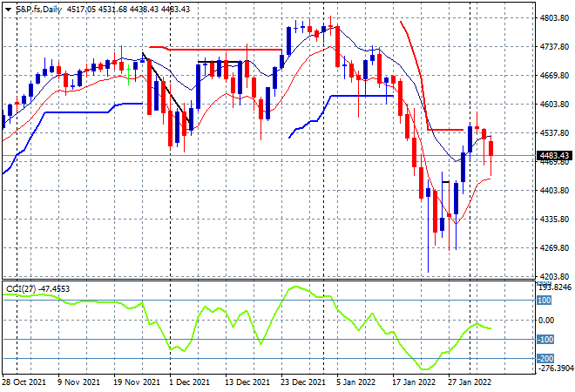
Task: Click the 23 Dec 2021 date label
Action: tap(304, 382)
